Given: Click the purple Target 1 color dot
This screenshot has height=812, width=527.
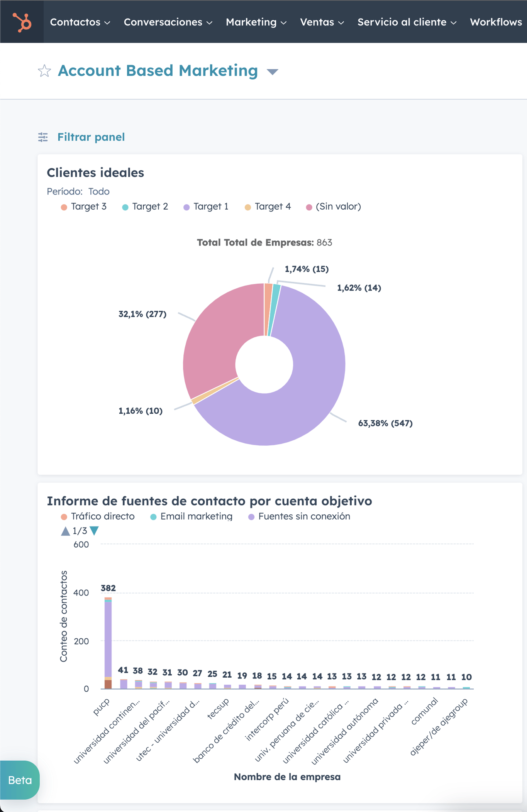Looking at the screenshot, I should pyautogui.click(x=187, y=207).
